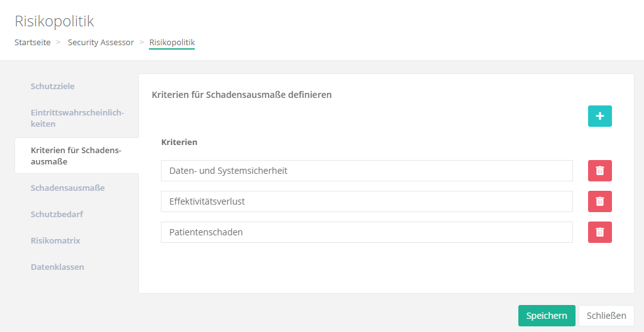Show the Risikomatrix tab
Viewport: 644px width, 332px height.
pyautogui.click(x=55, y=240)
